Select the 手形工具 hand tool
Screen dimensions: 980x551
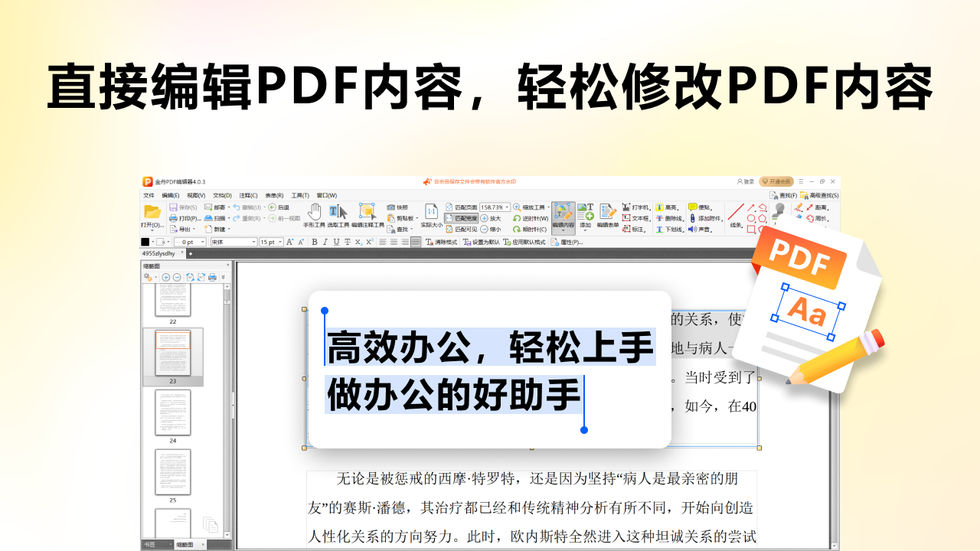tap(315, 211)
